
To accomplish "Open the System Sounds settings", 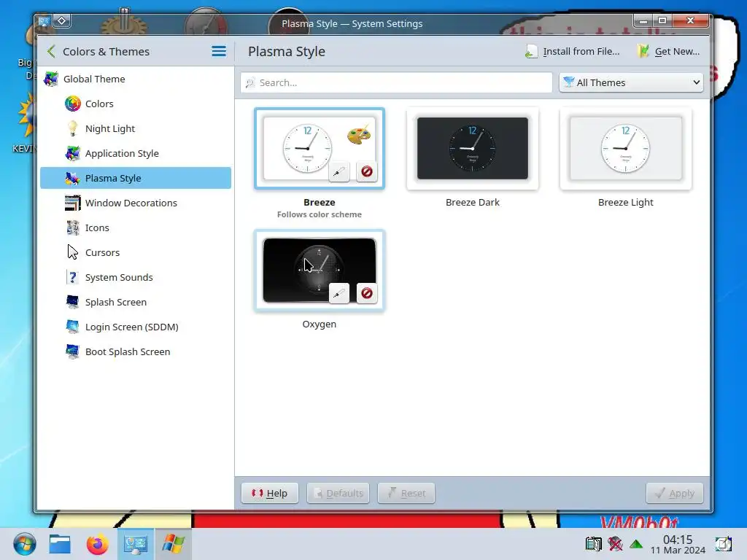I will pyautogui.click(x=136, y=277).
